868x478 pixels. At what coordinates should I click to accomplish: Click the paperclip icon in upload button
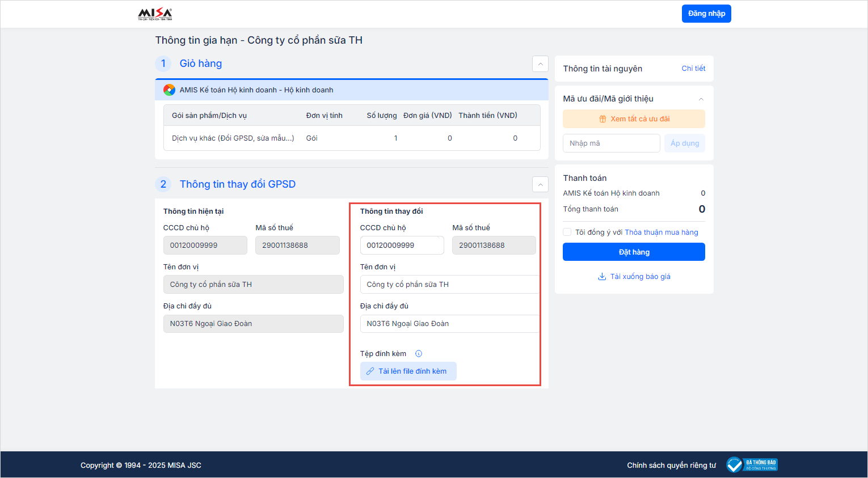pyautogui.click(x=370, y=371)
